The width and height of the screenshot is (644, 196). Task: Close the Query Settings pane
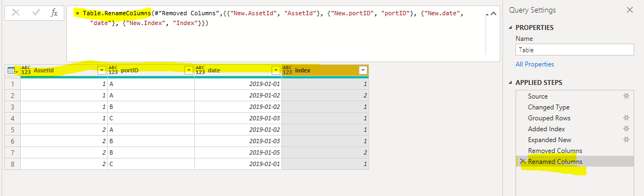click(x=630, y=10)
